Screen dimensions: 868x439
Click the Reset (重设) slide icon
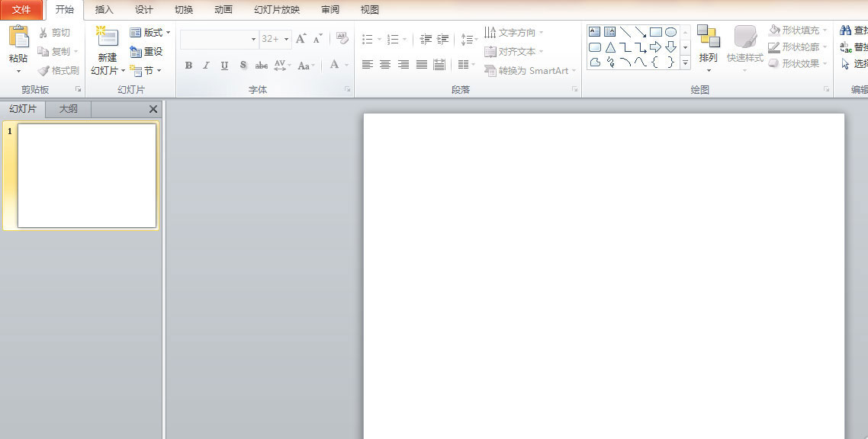[146, 52]
